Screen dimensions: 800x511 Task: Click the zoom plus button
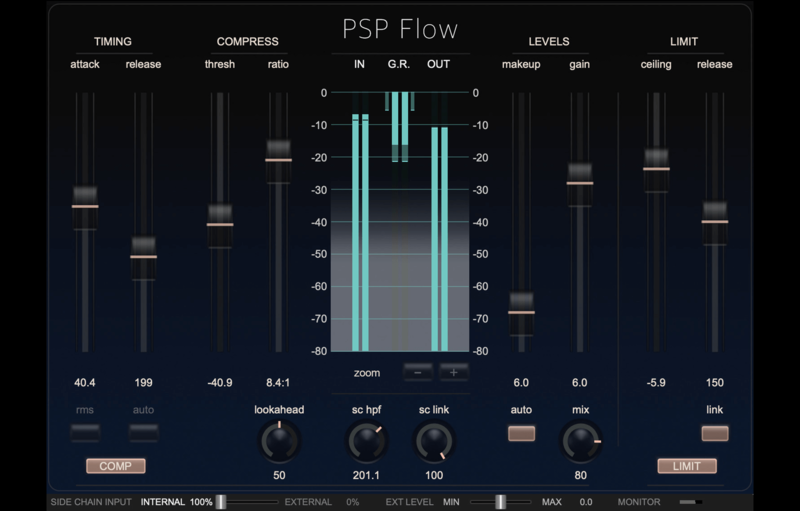click(454, 373)
